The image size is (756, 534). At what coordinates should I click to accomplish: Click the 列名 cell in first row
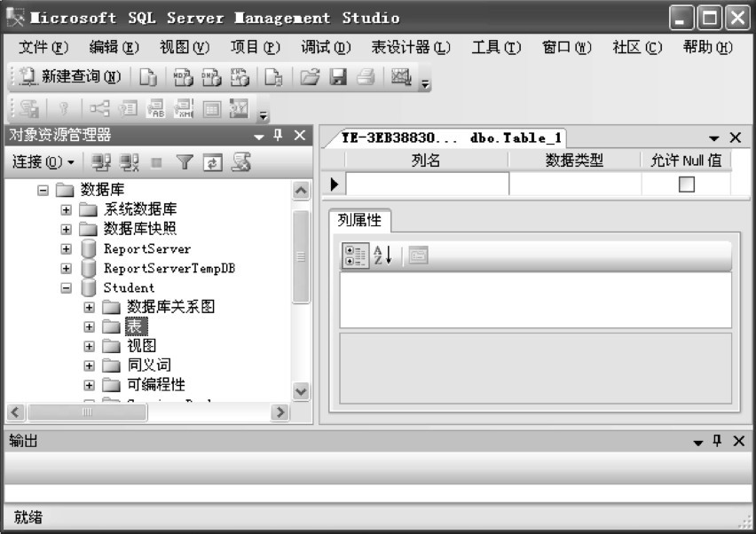point(427,184)
